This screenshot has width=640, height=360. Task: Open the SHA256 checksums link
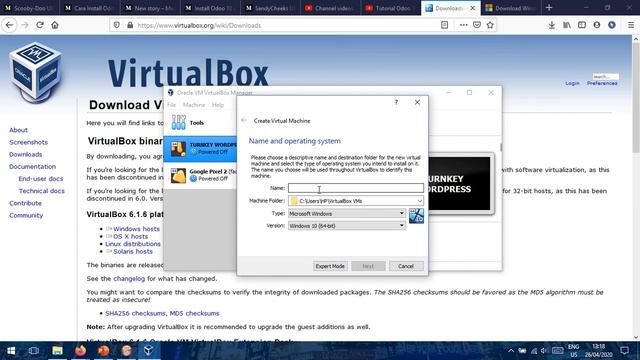(x=135, y=313)
